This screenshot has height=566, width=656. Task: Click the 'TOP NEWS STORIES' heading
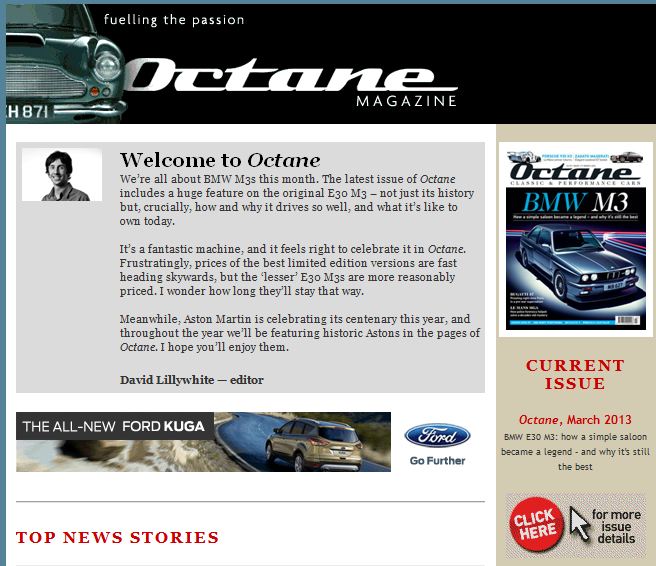(x=118, y=538)
